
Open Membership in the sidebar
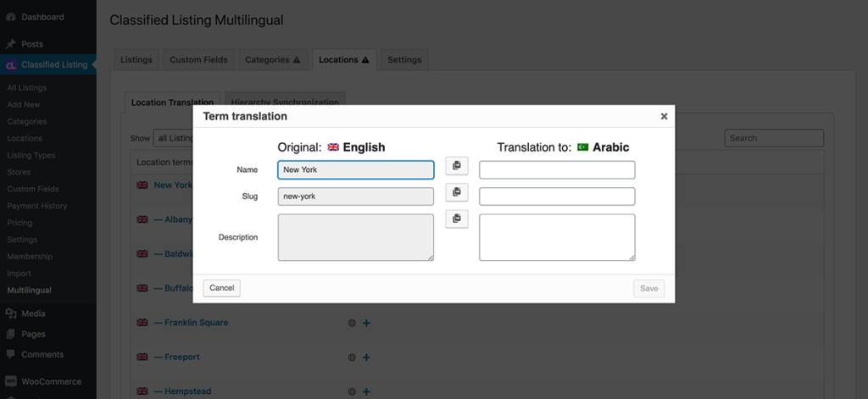tap(30, 257)
